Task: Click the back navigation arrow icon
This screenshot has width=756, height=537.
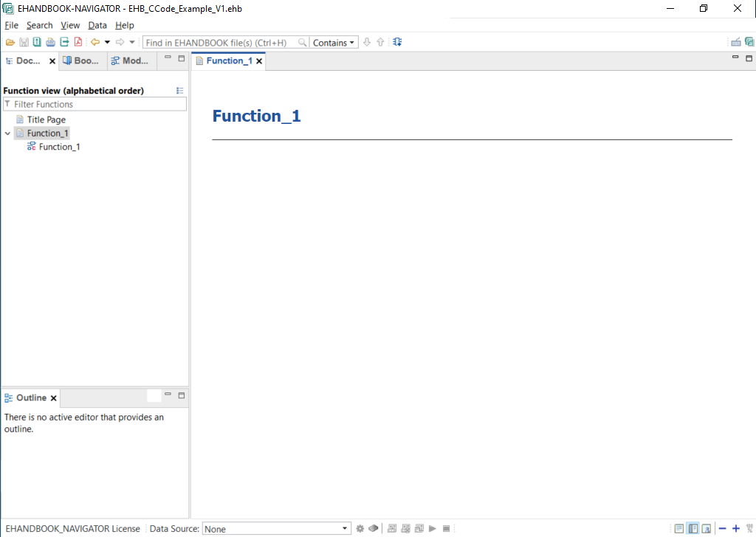Action: [94, 43]
